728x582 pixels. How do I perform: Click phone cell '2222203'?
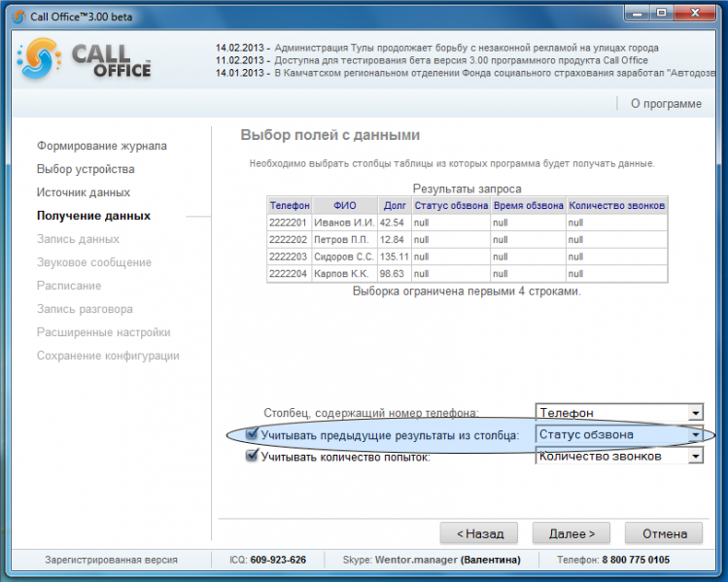point(290,257)
